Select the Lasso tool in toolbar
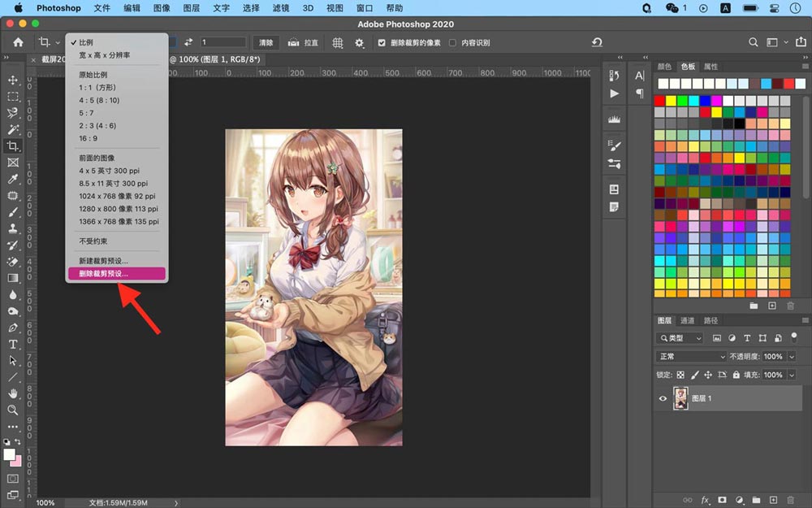Image resolution: width=812 pixels, height=508 pixels. tap(13, 112)
